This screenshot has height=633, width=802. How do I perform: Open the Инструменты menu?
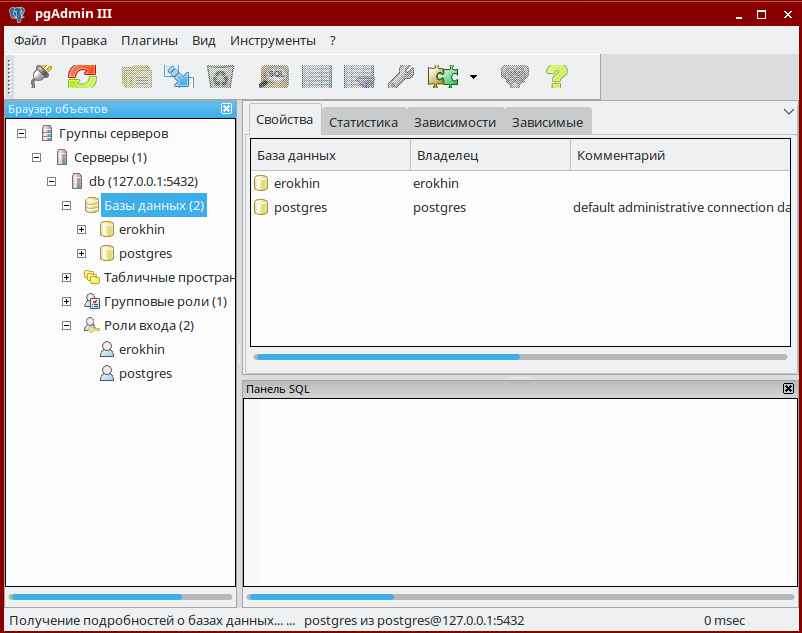(273, 41)
